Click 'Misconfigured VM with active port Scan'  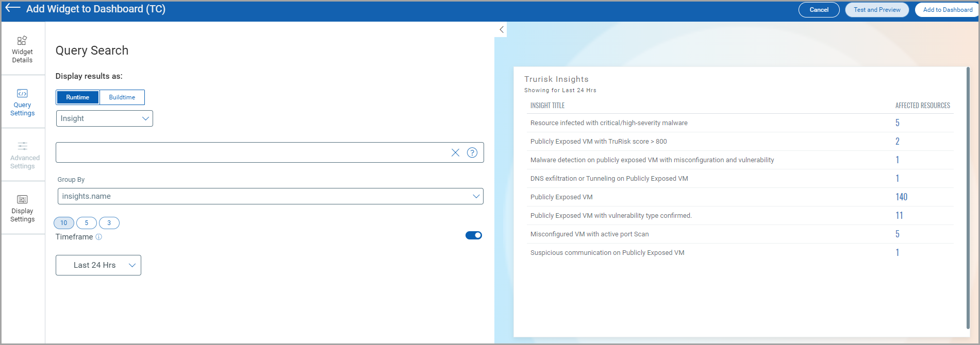[x=590, y=234]
